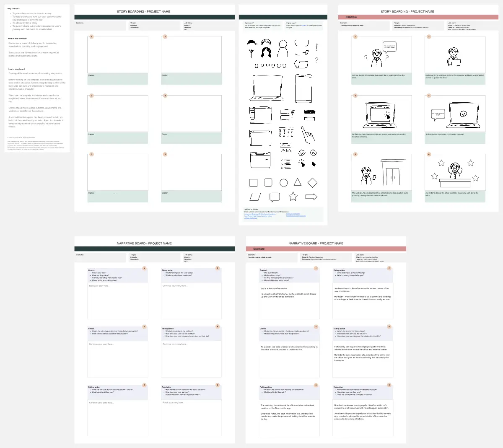
Task: Select the speech bubble shape asset
Action: (x=275, y=197)
